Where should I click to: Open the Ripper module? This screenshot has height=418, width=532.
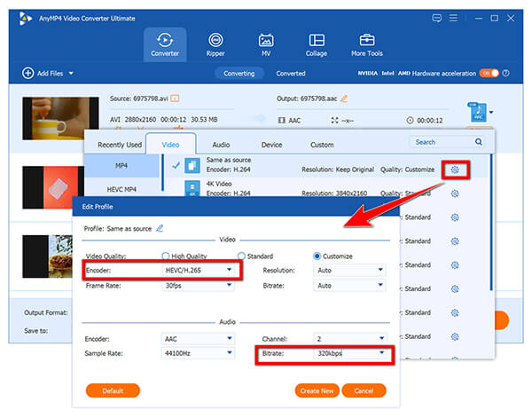tap(215, 44)
